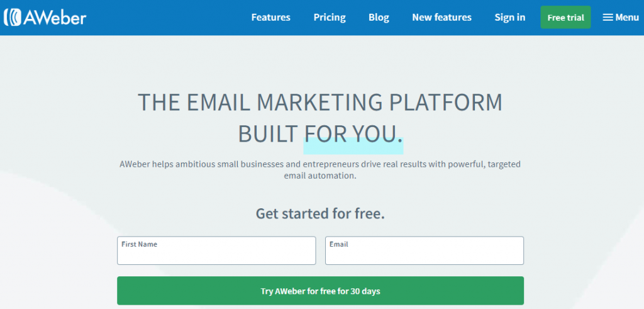Screen dimensions: 644x309
Task: Focus the First Name input field
Action: pos(216,250)
